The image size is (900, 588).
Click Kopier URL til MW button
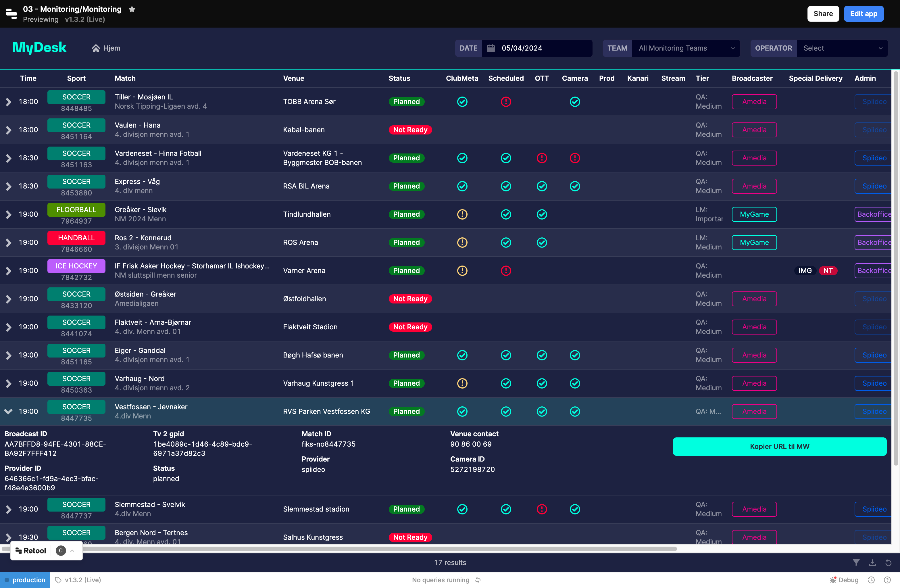click(780, 447)
